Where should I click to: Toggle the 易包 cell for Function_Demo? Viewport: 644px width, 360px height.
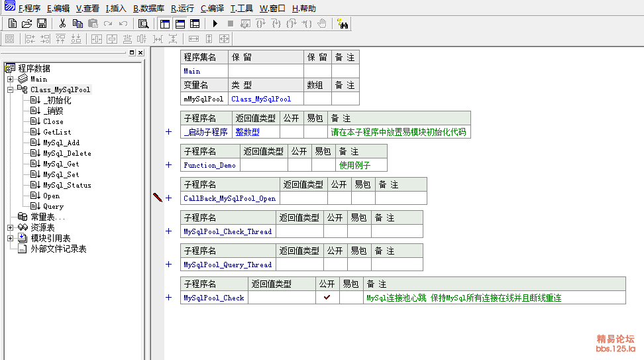[323, 165]
